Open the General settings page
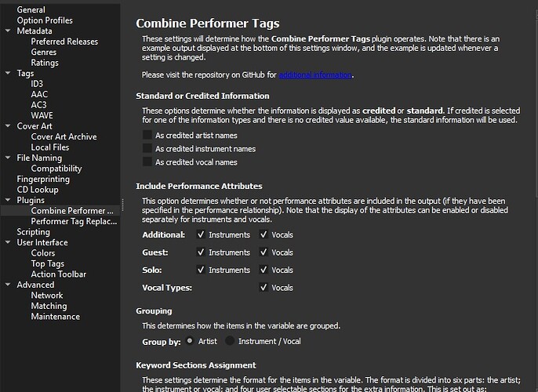This screenshot has height=392, width=538. click(31, 10)
